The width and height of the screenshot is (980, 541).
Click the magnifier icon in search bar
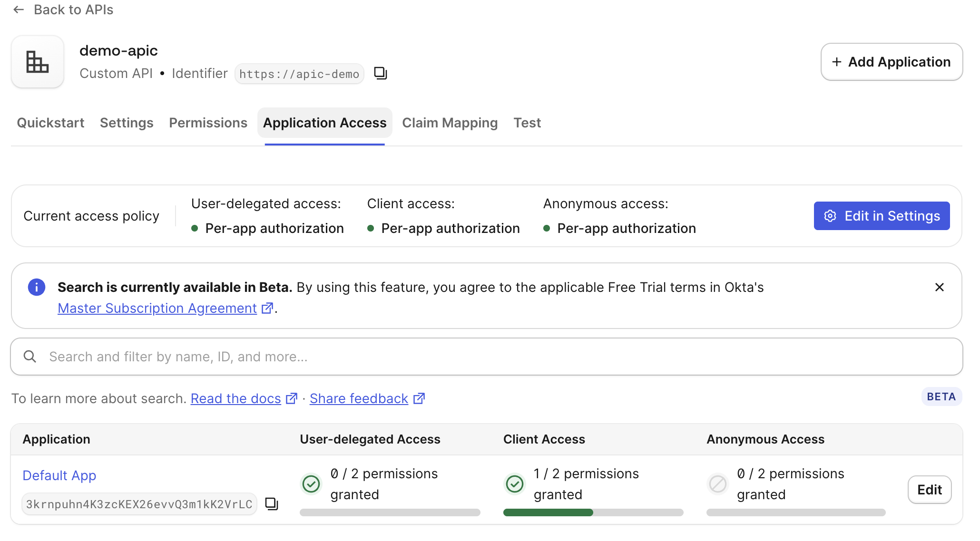[x=30, y=357]
